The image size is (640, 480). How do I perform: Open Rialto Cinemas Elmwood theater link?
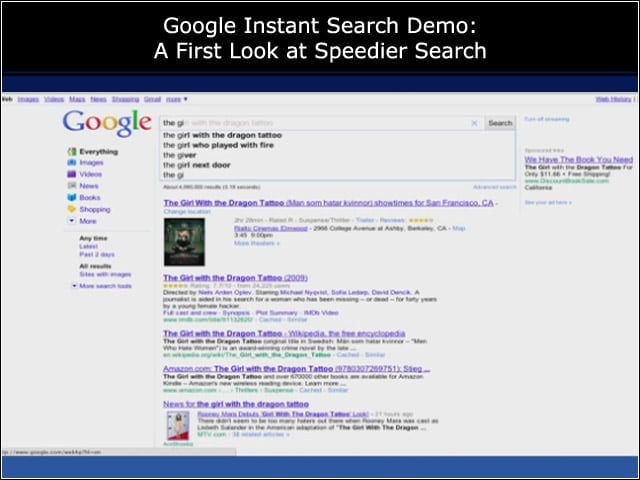click(x=271, y=229)
